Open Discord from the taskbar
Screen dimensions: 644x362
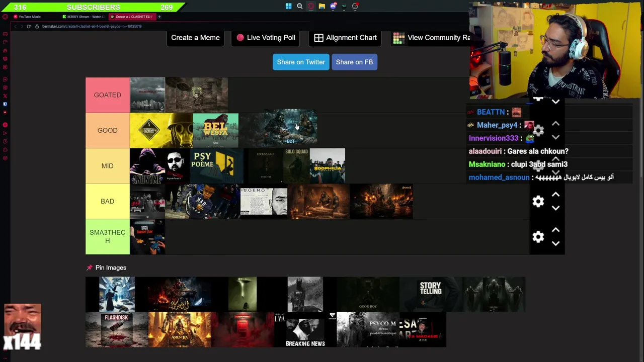(x=333, y=6)
